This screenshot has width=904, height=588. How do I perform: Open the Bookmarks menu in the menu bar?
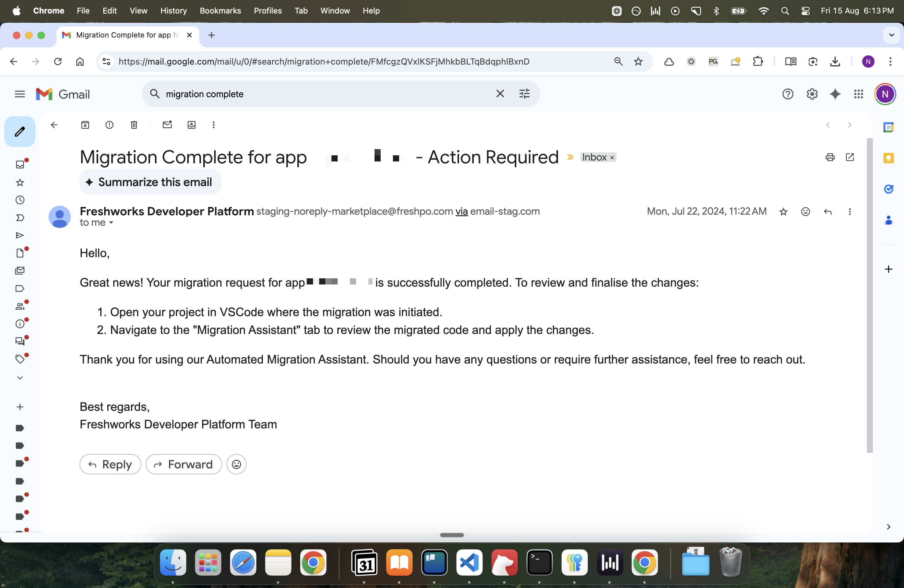[x=220, y=11]
